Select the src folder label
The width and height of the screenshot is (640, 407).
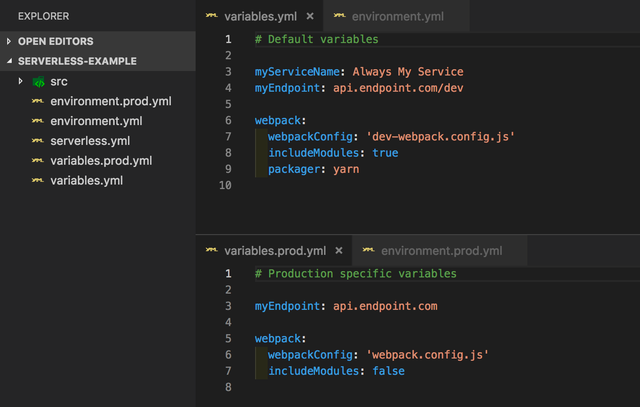[x=59, y=82]
